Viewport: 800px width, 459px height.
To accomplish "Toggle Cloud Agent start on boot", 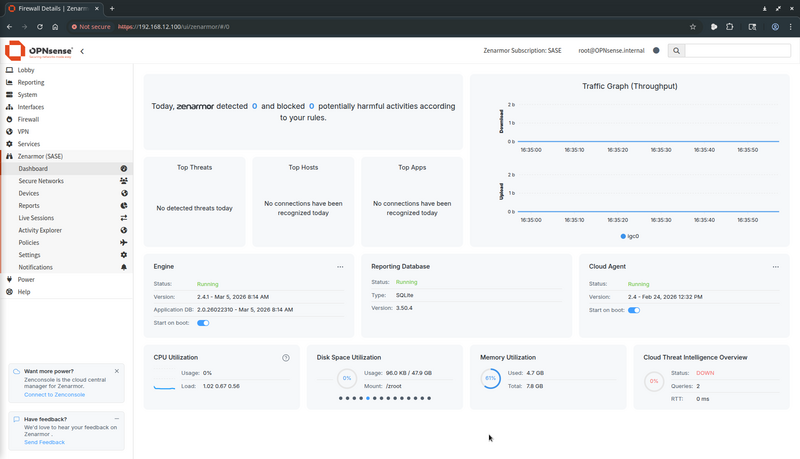I will (x=634, y=310).
